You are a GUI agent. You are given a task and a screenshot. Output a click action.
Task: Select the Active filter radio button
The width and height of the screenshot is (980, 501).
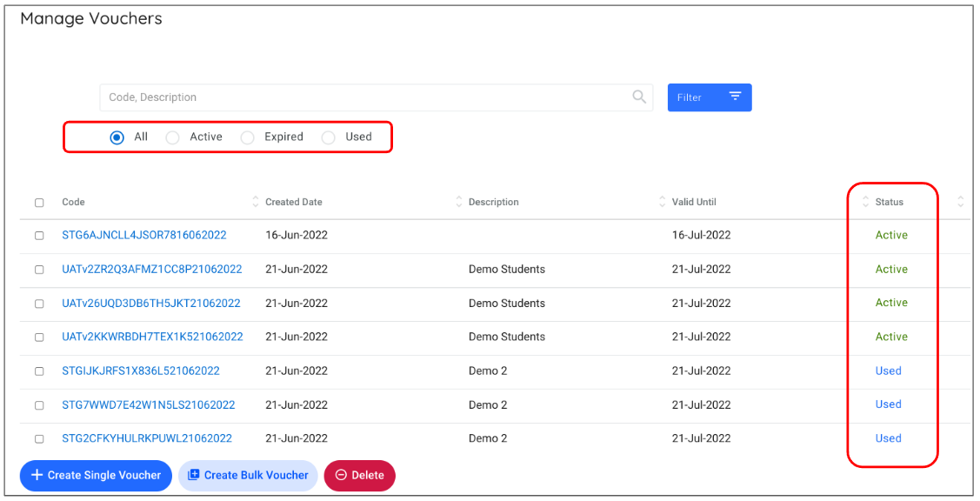172,137
